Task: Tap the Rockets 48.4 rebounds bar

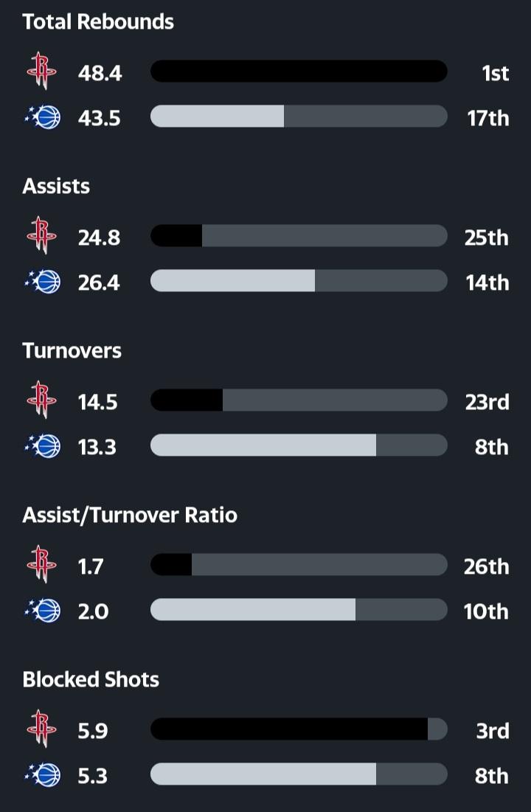Action: click(x=299, y=72)
